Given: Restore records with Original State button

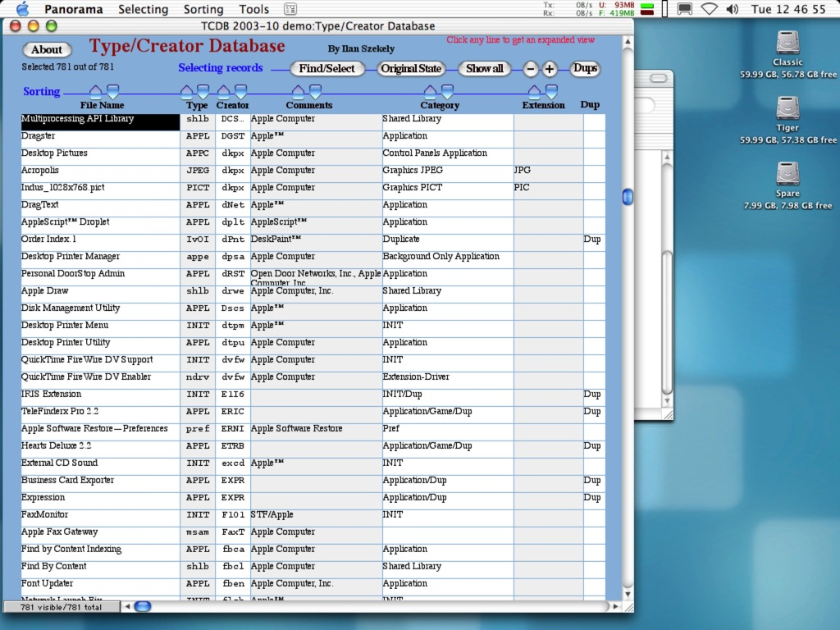Looking at the screenshot, I should (x=411, y=69).
